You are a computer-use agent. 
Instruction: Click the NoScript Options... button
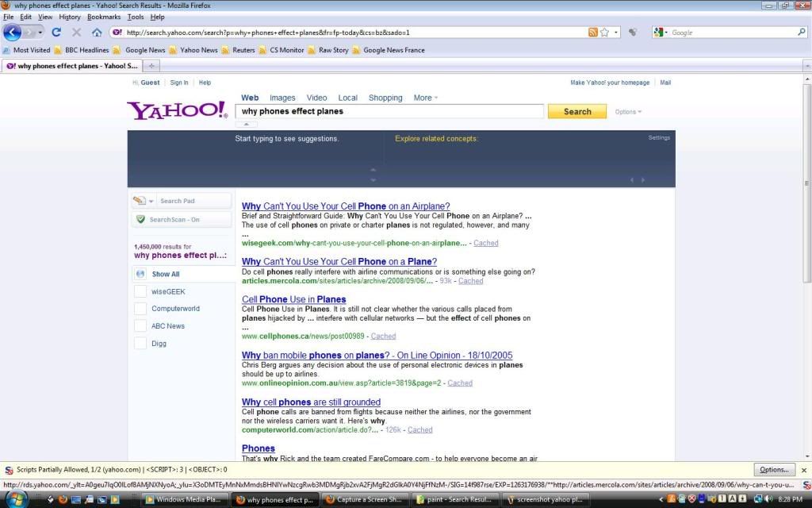(x=774, y=470)
